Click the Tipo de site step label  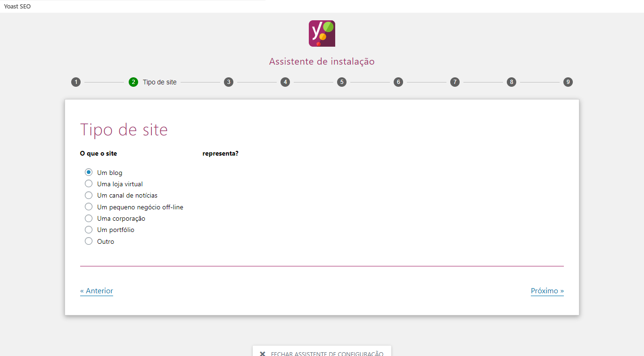pyautogui.click(x=159, y=82)
